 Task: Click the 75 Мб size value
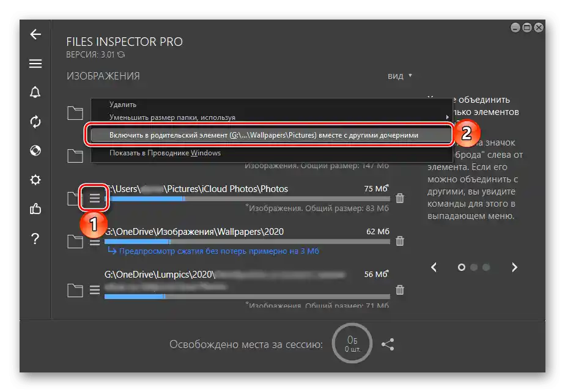[376, 188]
